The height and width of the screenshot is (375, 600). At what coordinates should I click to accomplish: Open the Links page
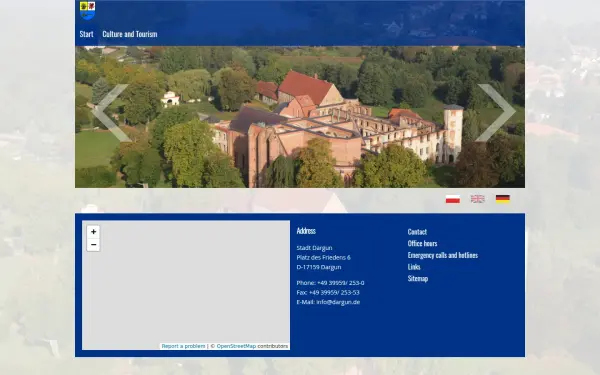pyautogui.click(x=414, y=267)
